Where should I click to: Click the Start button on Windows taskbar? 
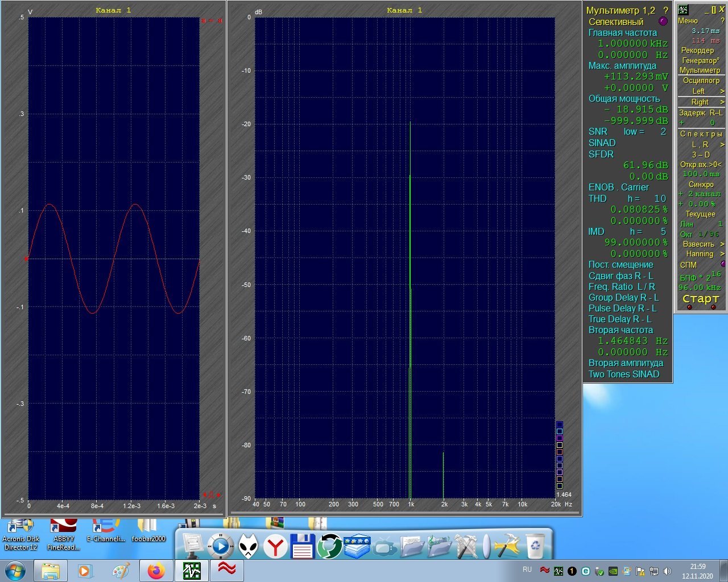pos(15,570)
